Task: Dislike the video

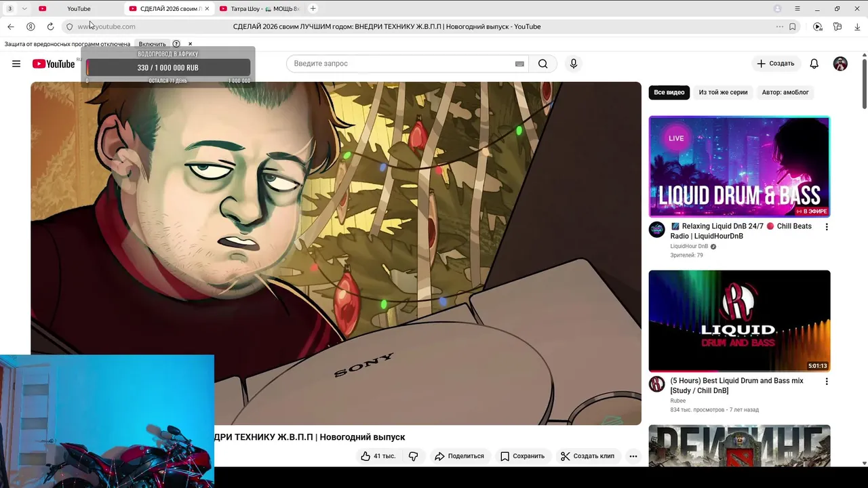Action: point(414,456)
